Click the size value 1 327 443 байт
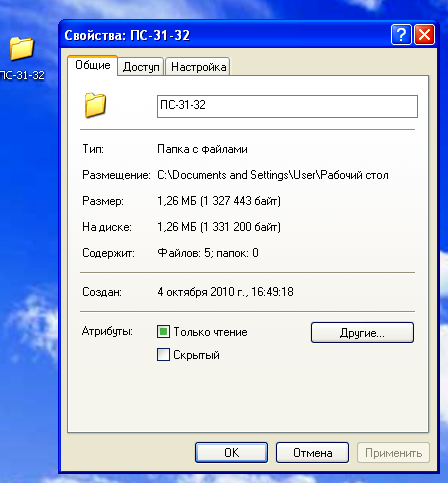This screenshot has height=483, width=448. click(x=240, y=201)
